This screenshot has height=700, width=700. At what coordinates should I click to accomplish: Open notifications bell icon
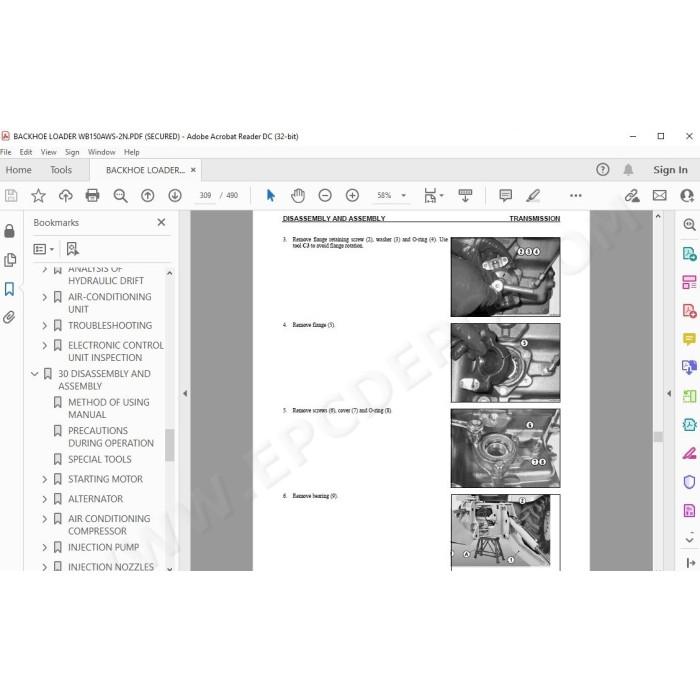pos(628,170)
